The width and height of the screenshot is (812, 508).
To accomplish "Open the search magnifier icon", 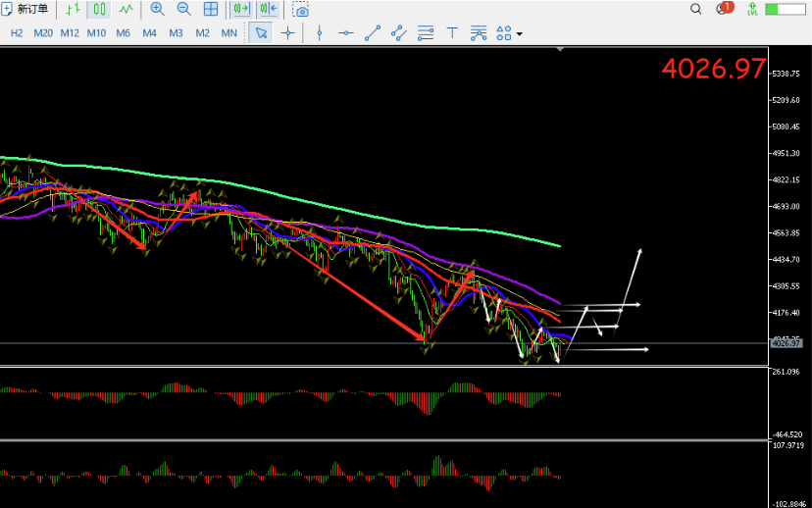I will [x=696, y=9].
